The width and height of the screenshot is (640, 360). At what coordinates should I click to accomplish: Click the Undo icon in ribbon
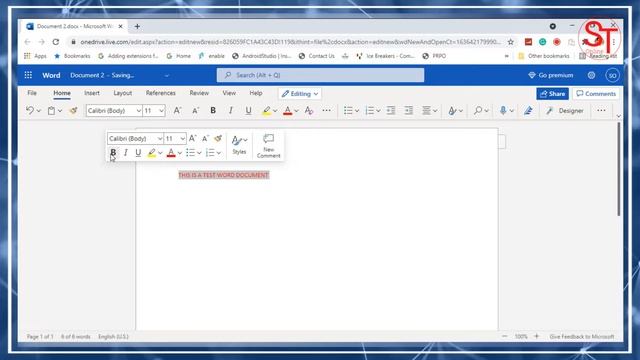coord(30,111)
